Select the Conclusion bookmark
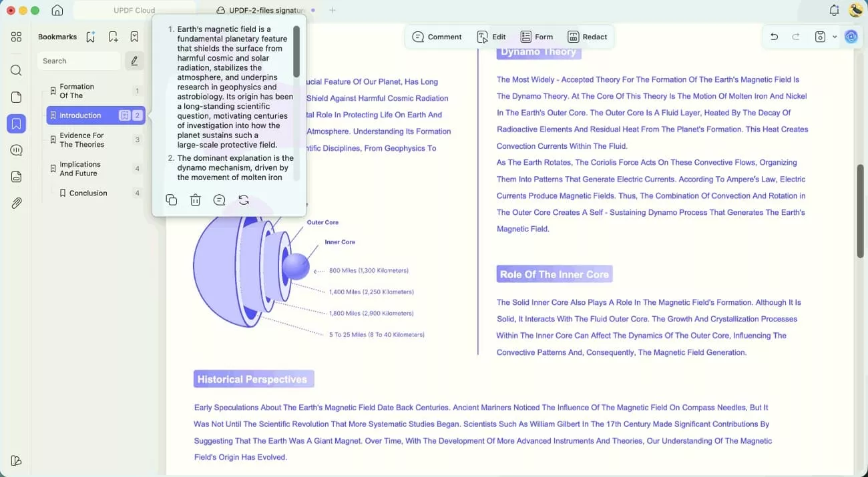Viewport: 868px width, 477px height. (x=89, y=193)
